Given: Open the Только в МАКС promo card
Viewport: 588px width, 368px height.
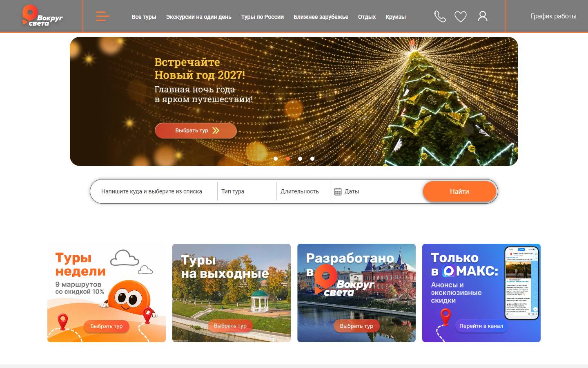Looking at the screenshot, I should click(481, 293).
